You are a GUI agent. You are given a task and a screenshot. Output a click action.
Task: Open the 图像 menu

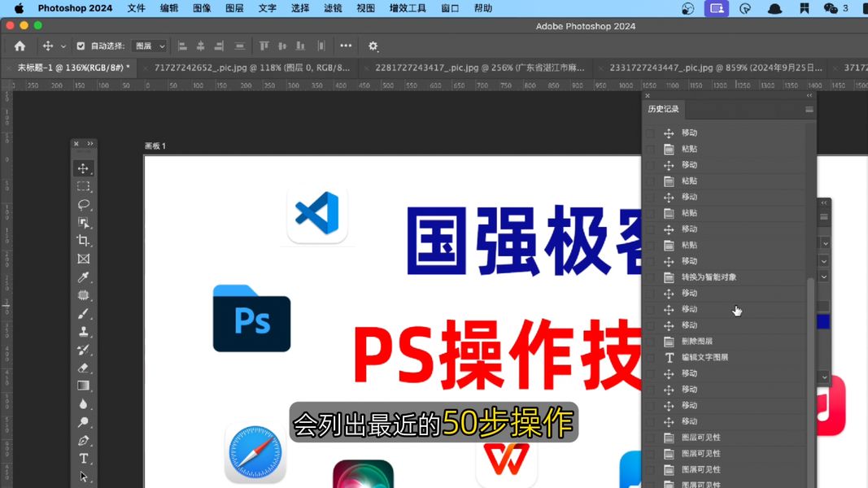pos(202,8)
